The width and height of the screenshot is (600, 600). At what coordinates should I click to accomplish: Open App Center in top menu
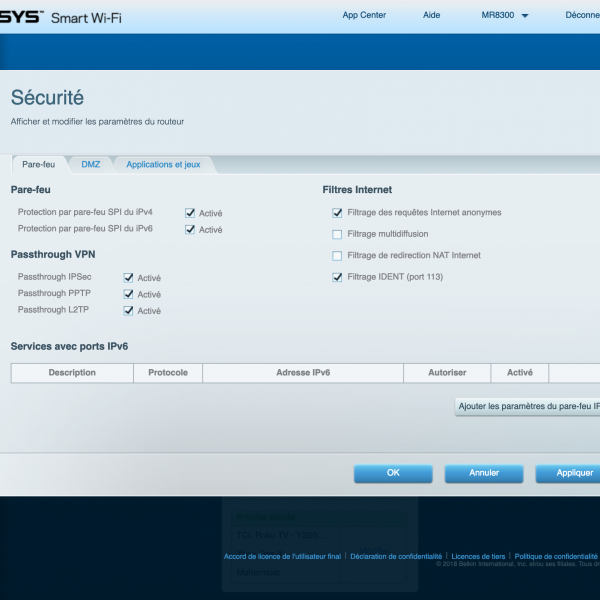coord(363,16)
